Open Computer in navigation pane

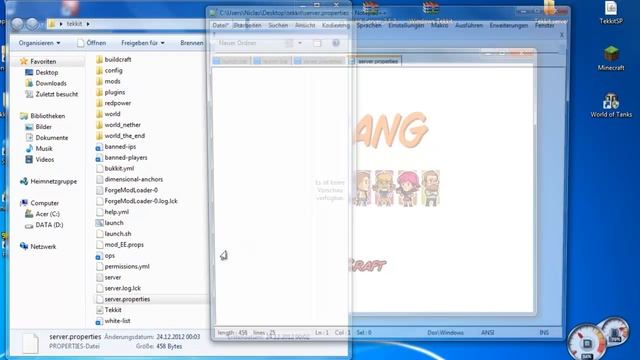coord(40,203)
